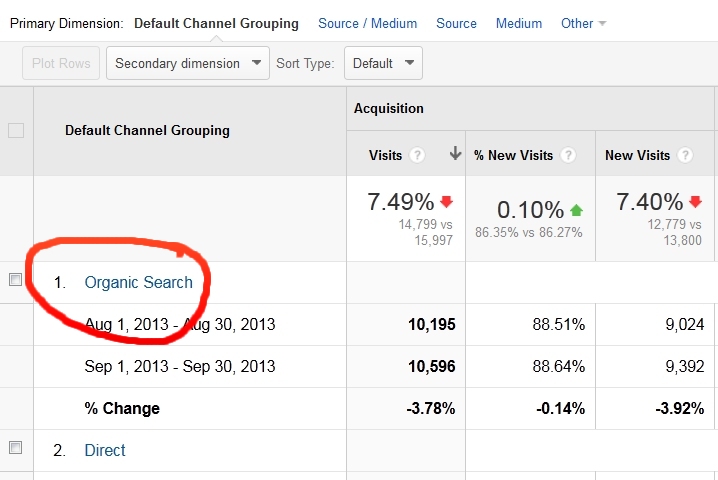Viewport: 718px width, 480px height.
Task: Select the Sep 1, 2013 date row
Action: click(x=180, y=366)
